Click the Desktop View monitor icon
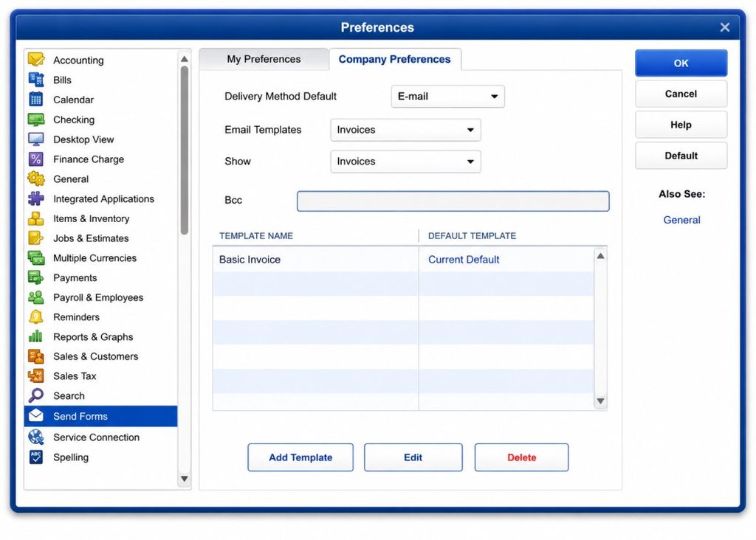Image resolution: width=756 pixels, height=540 pixels. click(x=36, y=139)
